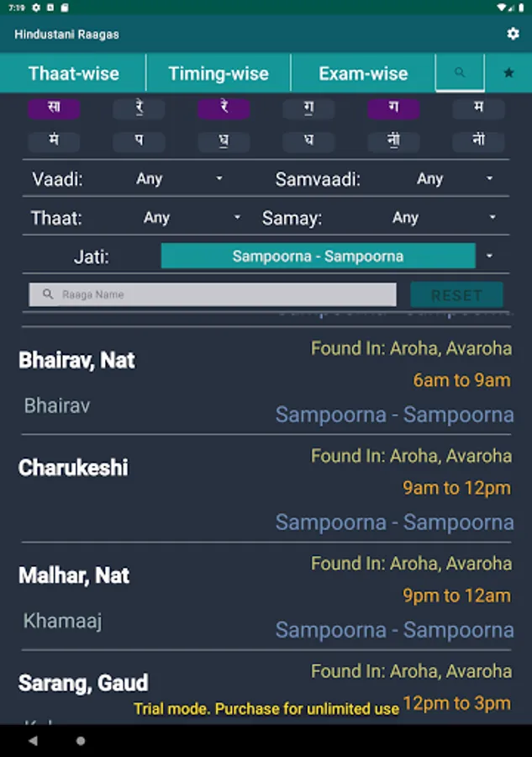Open the settings gear icon
This screenshot has width=532, height=757.
point(513,34)
